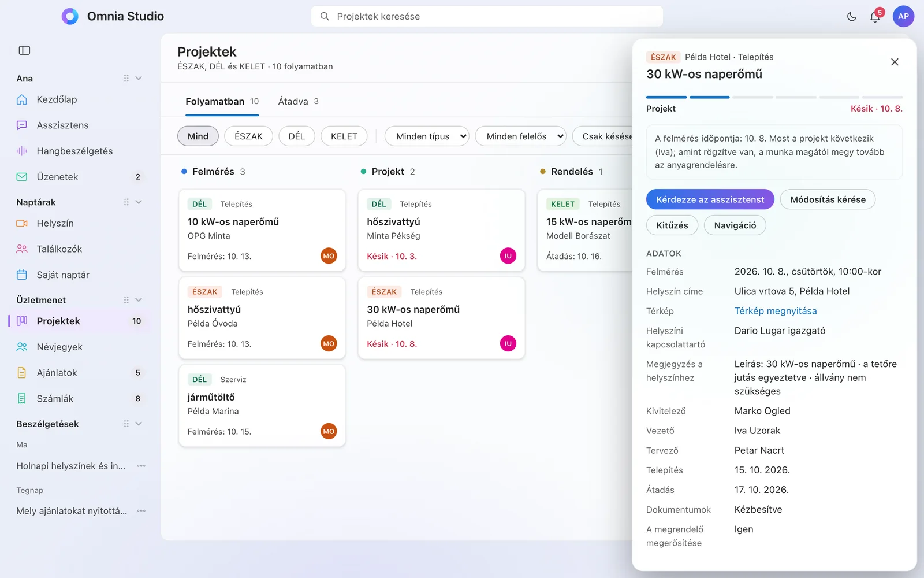Open options for Holnapi helyszínek conversation
The width and height of the screenshot is (924, 578).
(141, 466)
